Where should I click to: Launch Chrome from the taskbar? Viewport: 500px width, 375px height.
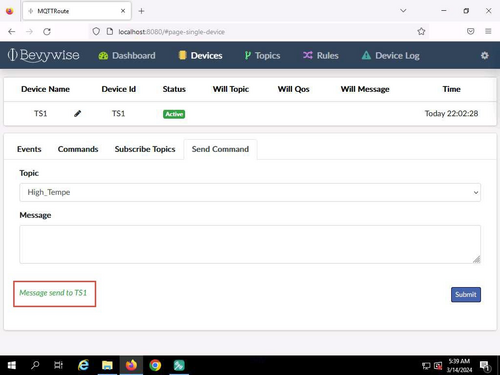pos(155,365)
